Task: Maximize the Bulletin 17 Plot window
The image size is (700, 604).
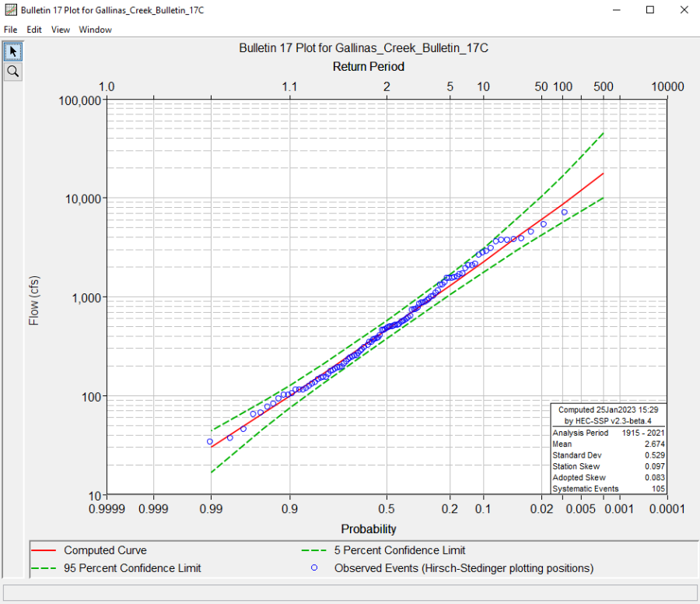Action: coord(650,10)
